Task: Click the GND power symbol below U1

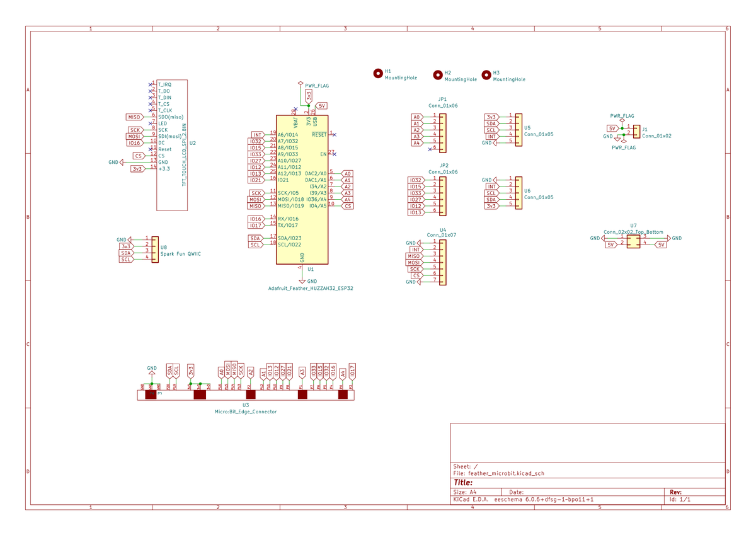Action: click(x=302, y=280)
